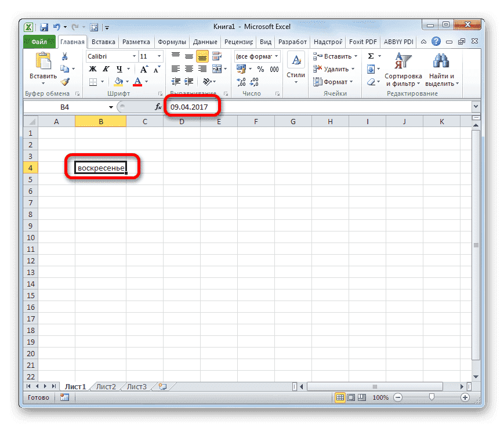Click the Fill icon in Editing group
This screenshot has width=504, height=427.
pos(370,69)
